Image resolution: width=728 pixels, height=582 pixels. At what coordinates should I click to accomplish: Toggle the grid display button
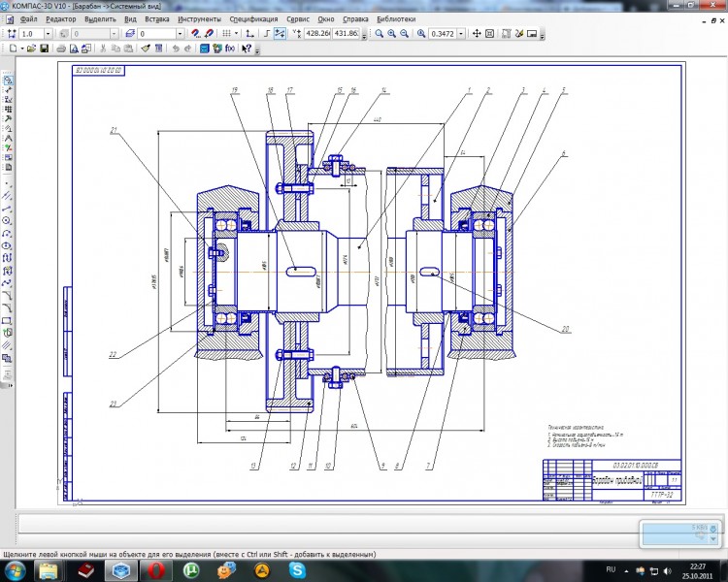click(x=225, y=33)
